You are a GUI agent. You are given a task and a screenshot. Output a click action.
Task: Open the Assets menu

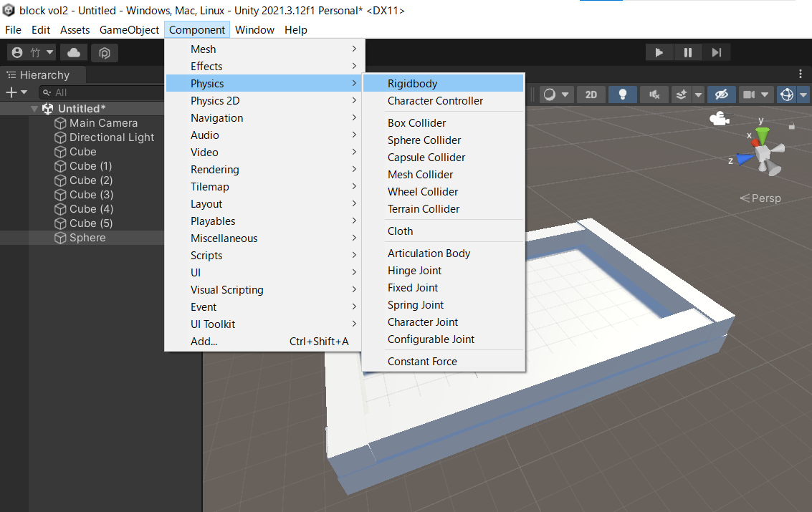(75, 30)
